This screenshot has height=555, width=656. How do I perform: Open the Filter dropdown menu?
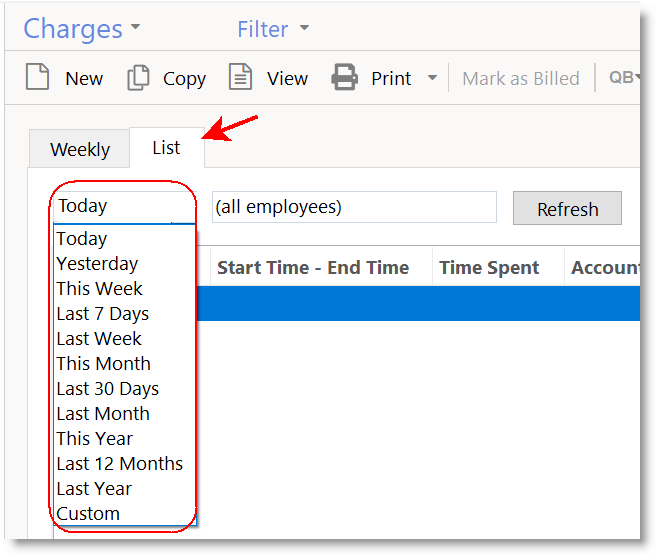tap(273, 29)
